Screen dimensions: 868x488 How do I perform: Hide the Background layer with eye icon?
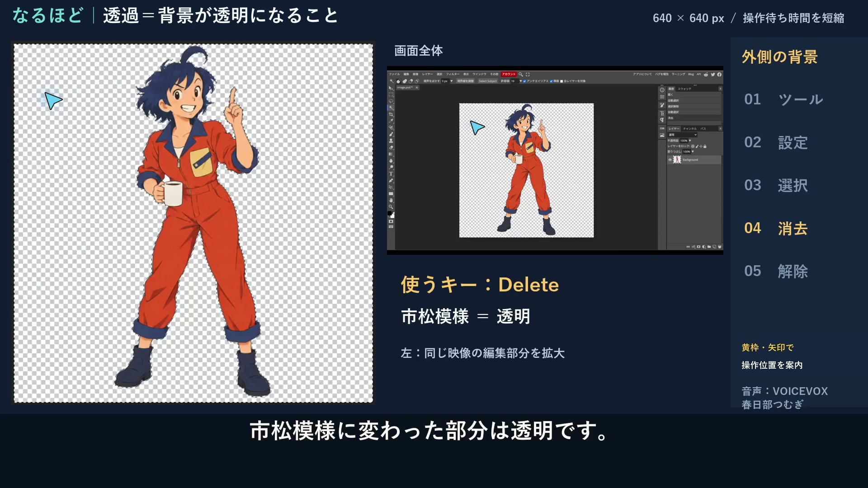[670, 160]
